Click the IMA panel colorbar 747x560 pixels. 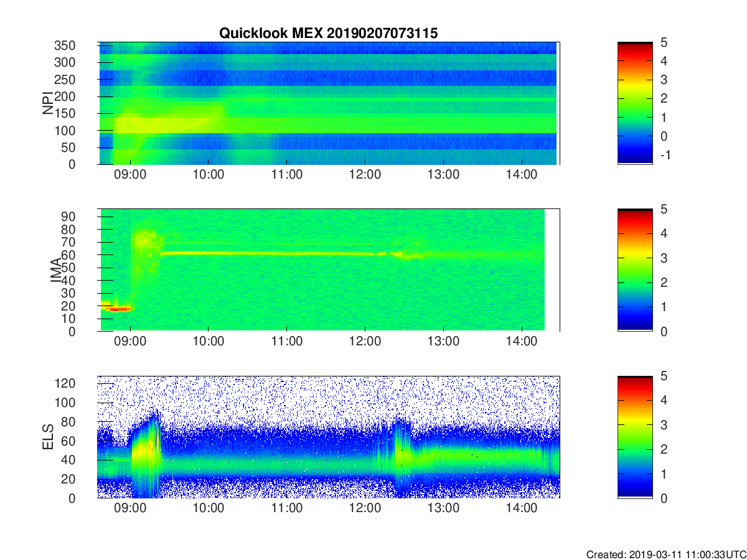tap(635, 270)
